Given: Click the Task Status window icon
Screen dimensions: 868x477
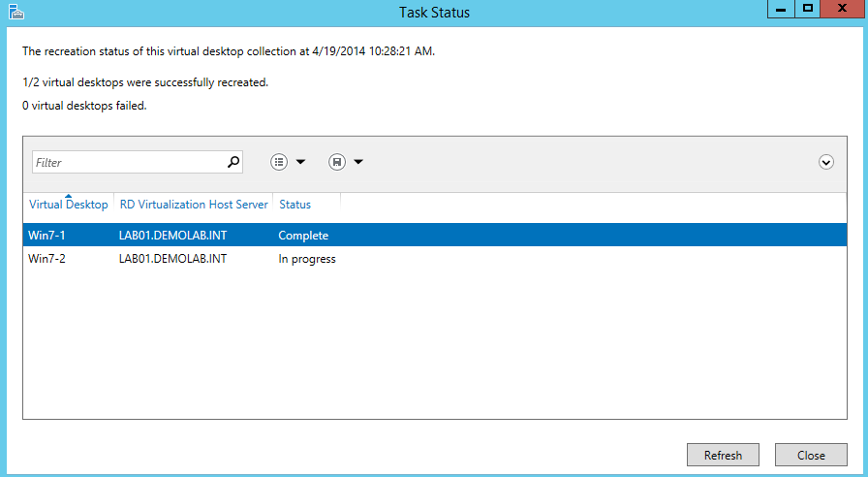Looking at the screenshot, I should [x=15, y=12].
